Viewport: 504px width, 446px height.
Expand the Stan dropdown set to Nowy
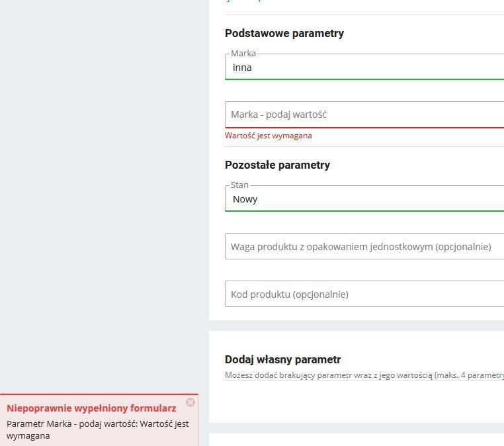pyautogui.click(x=364, y=199)
